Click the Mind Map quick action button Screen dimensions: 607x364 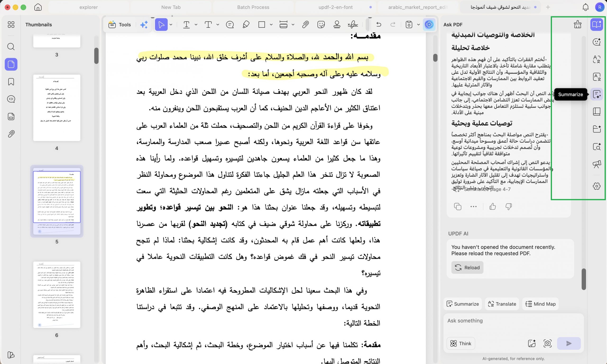pyautogui.click(x=540, y=304)
